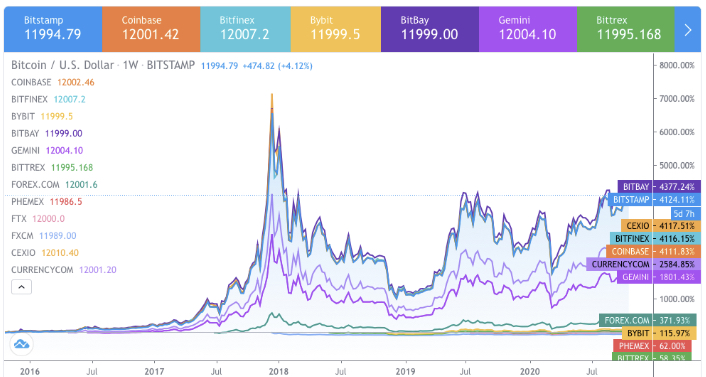Click the 2018 label on time axis

tap(279, 372)
